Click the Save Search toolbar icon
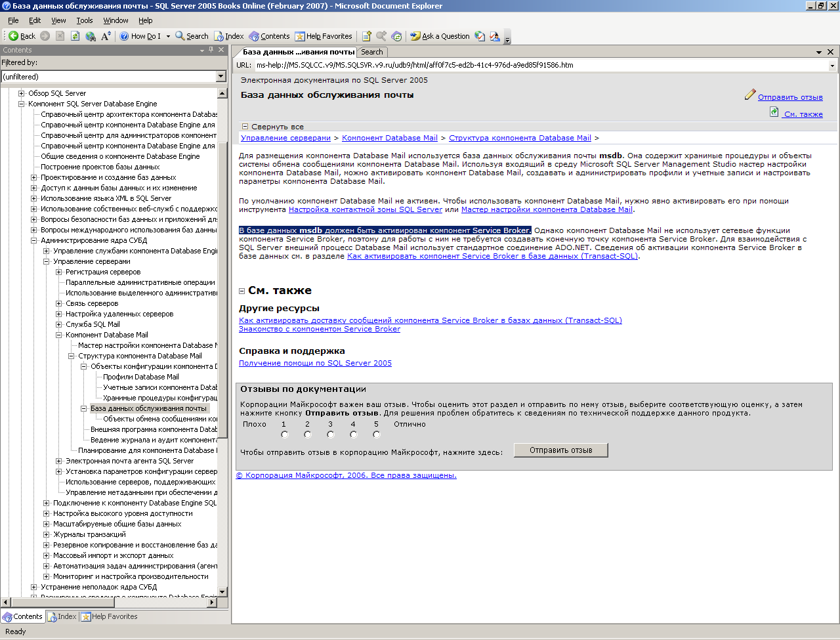This screenshot has width=840, height=640. [x=381, y=36]
